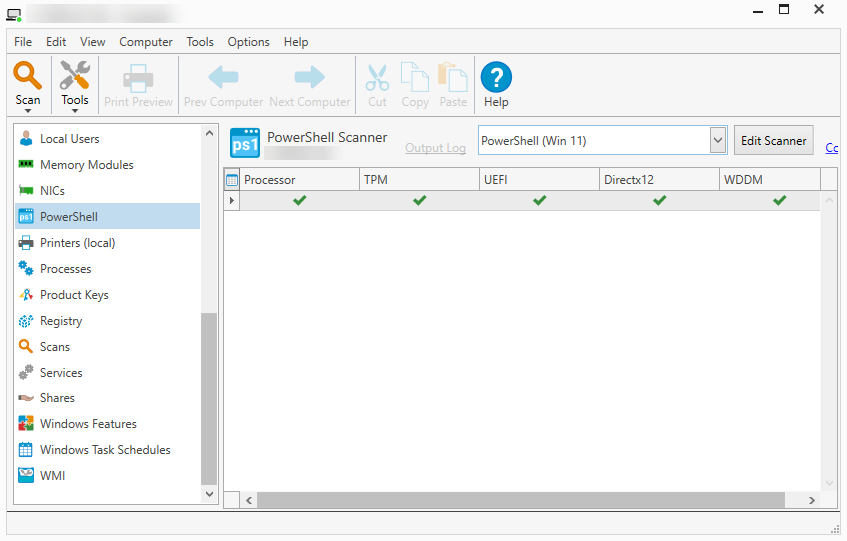Click the Memory Modules chip icon

pos(26,164)
